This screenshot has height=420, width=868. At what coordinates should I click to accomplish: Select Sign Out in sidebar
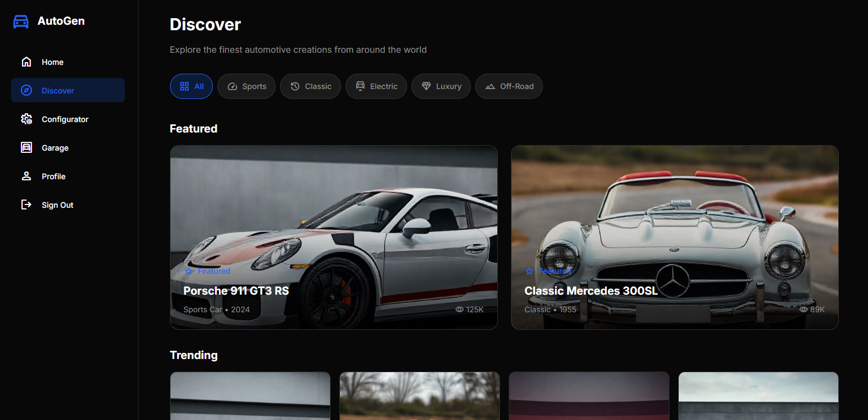[x=68, y=205]
